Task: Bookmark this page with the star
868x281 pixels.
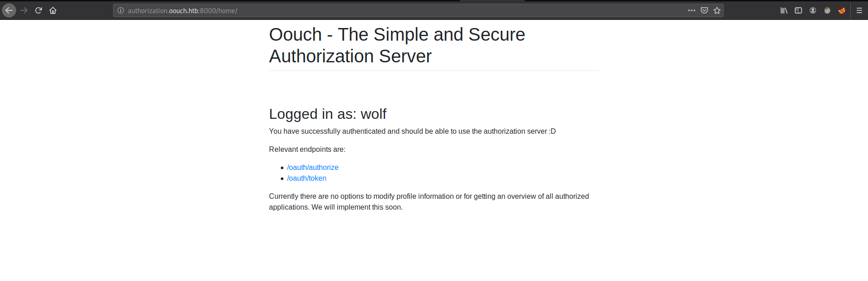Action: click(x=717, y=10)
